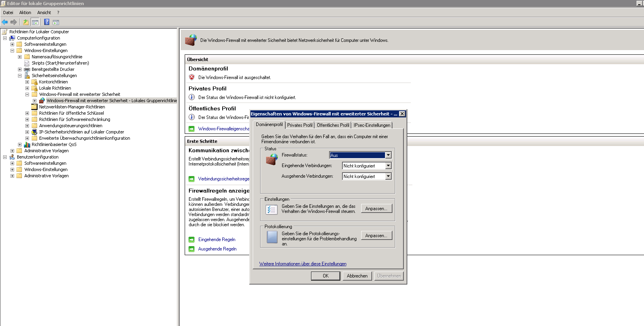644x326 pixels.
Task: Confirm the dialog with OK
Action: coord(326,276)
